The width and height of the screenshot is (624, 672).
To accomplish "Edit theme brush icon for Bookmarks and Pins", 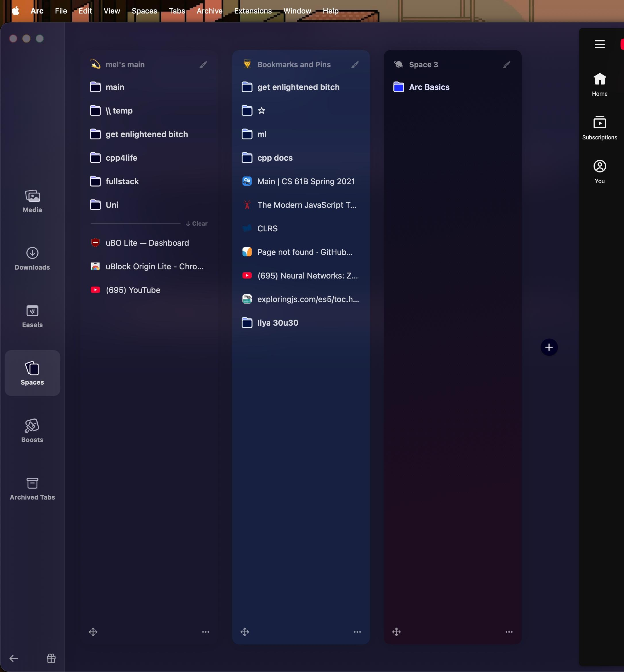I will click(355, 65).
